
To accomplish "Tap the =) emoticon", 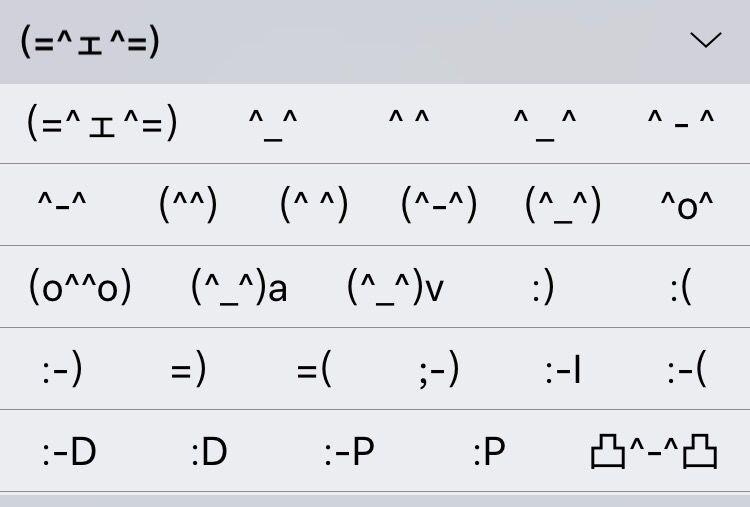I will click(188, 371).
